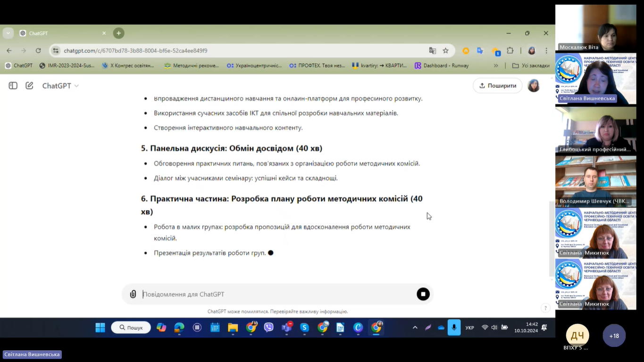Expand the browser tab search chevron
Image resolution: width=644 pixels, height=362 pixels.
pyautogui.click(x=8, y=33)
